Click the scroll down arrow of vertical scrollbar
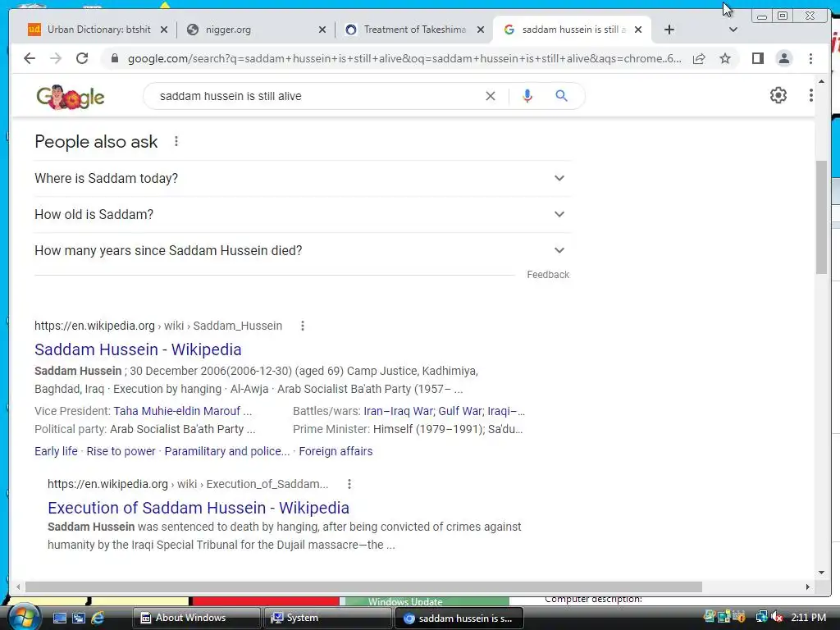 (821, 572)
